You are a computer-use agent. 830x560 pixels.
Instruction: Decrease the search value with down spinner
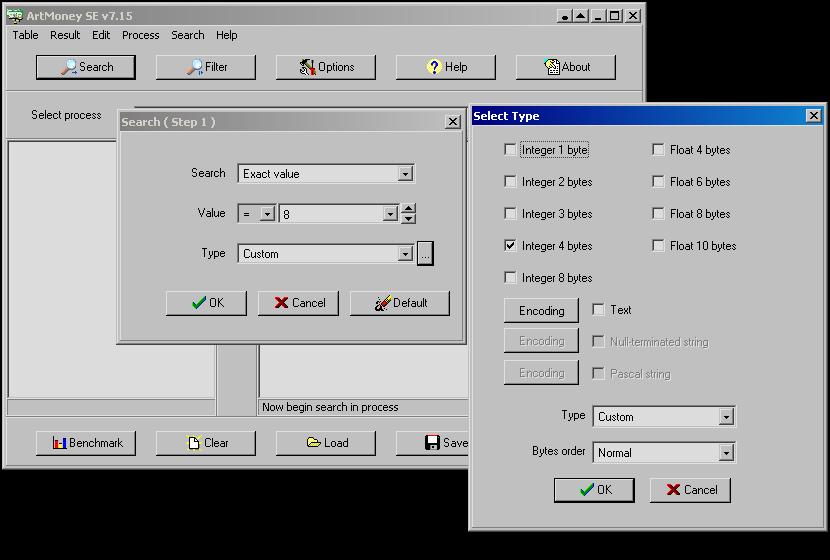pos(408,219)
